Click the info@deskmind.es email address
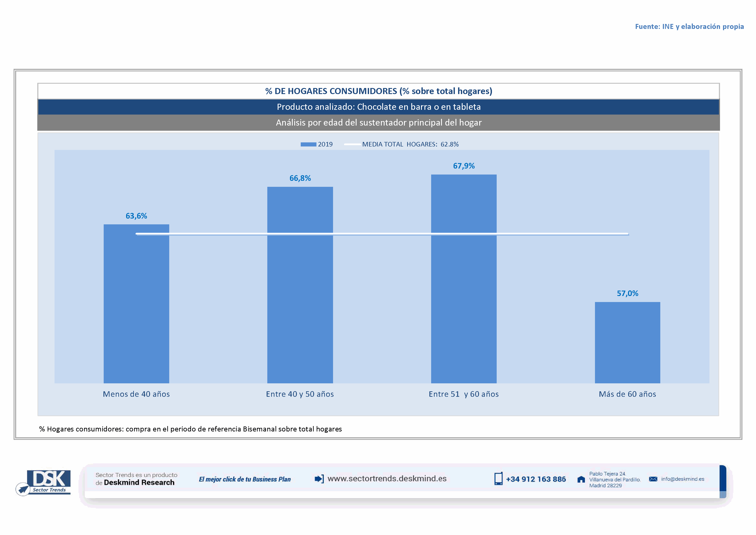The width and height of the screenshot is (756, 535). [x=682, y=479]
